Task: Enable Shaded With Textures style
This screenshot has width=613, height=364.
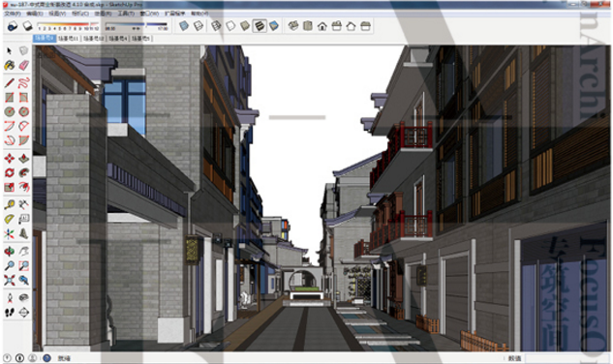Action: (260, 26)
